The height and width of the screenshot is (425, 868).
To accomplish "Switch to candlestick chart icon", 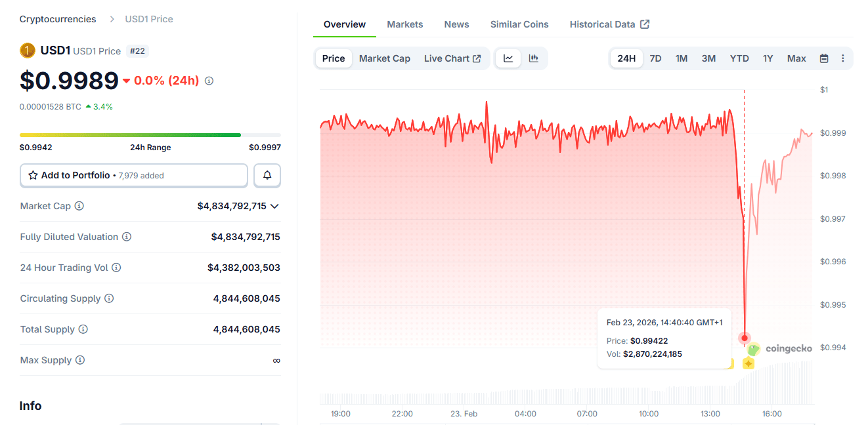I will [534, 58].
